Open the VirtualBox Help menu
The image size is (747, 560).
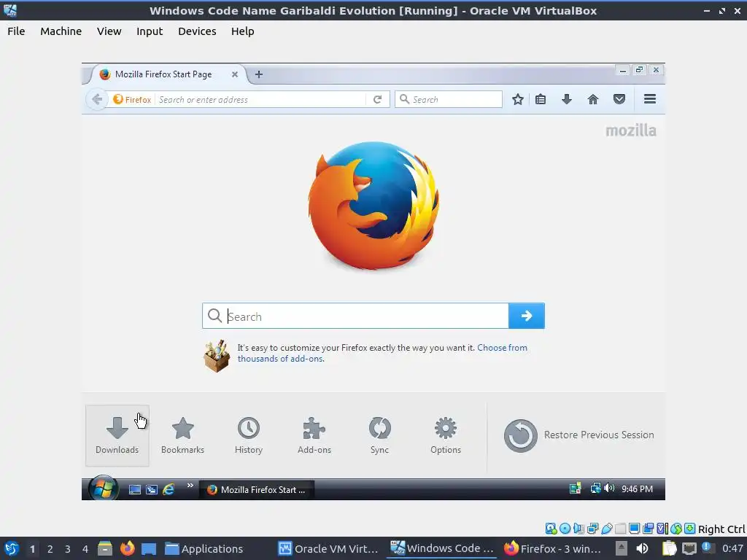(242, 31)
